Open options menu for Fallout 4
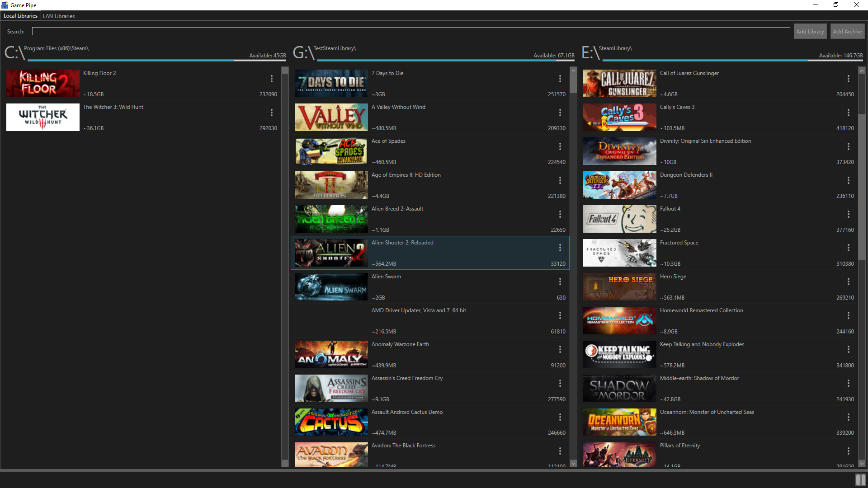Screen dimensions: 868x488 848,214
